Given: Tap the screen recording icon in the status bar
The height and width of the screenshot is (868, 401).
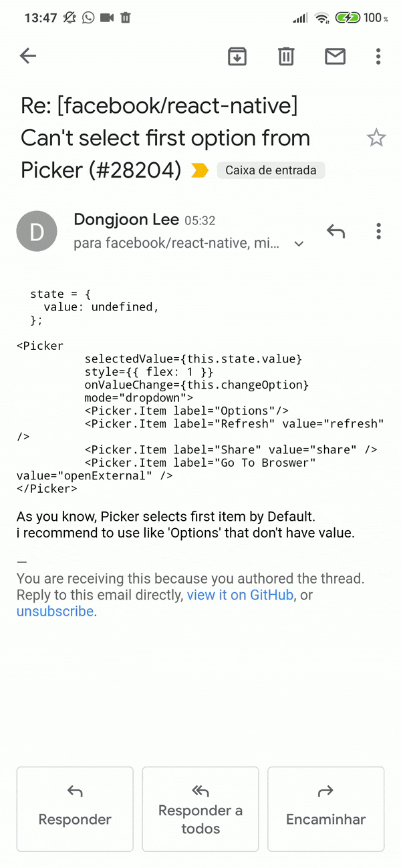Looking at the screenshot, I should pos(107,18).
